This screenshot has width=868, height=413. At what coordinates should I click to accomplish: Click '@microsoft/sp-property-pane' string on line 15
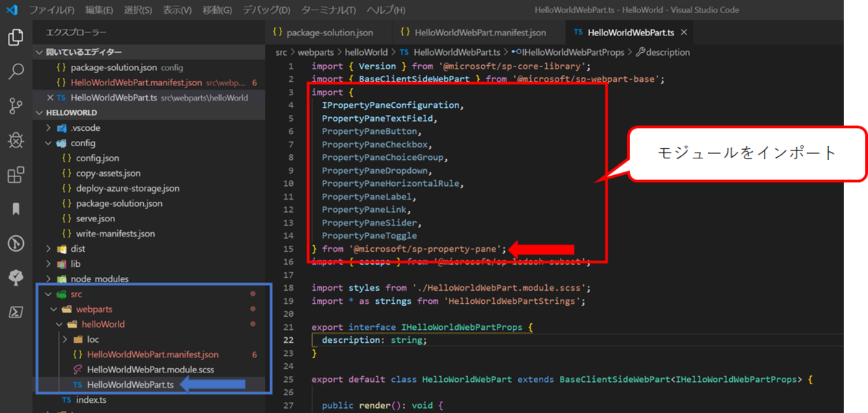click(x=425, y=249)
